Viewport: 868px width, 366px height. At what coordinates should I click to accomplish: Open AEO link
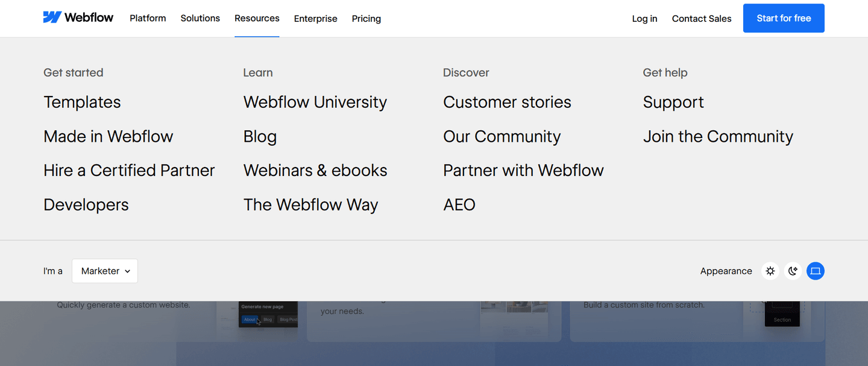(459, 205)
